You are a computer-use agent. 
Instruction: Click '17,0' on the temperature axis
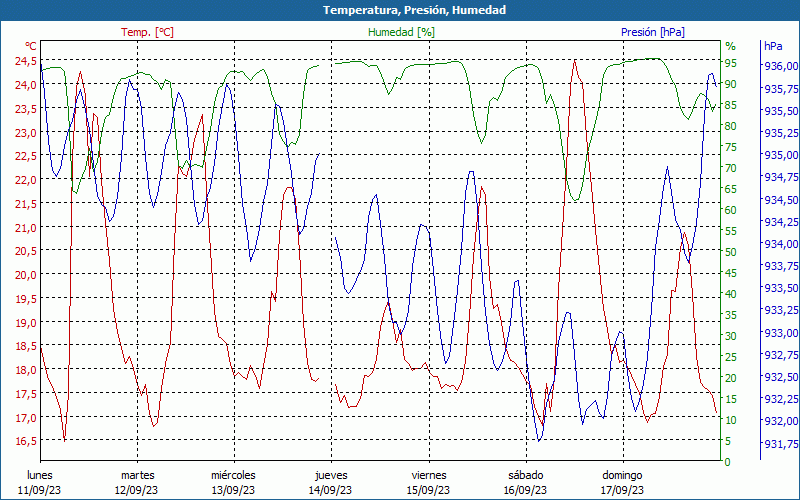[x=26, y=418]
